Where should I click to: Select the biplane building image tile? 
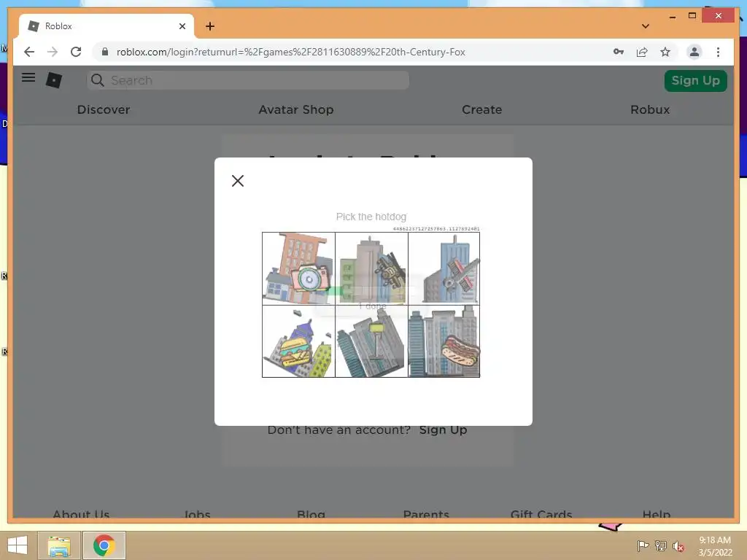click(371, 268)
